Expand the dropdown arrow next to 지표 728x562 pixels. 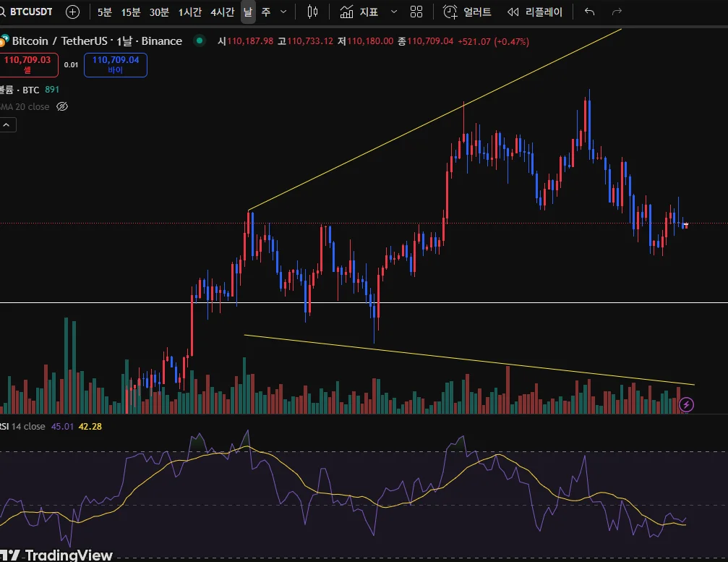pos(394,12)
